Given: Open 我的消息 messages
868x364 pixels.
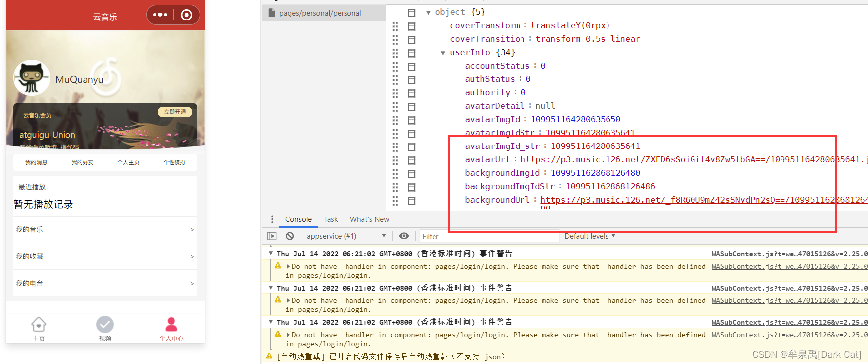Looking at the screenshot, I should click(36, 162).
